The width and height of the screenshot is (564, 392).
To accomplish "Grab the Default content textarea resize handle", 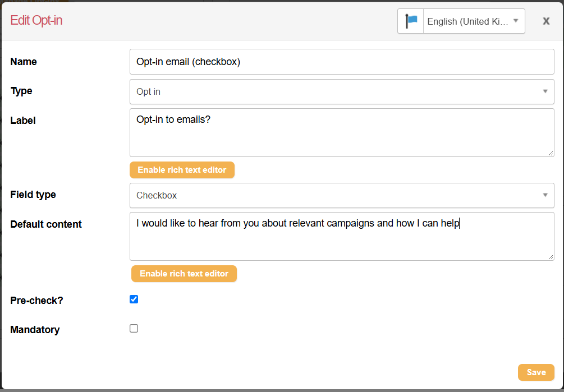I will tap(551, 257).
